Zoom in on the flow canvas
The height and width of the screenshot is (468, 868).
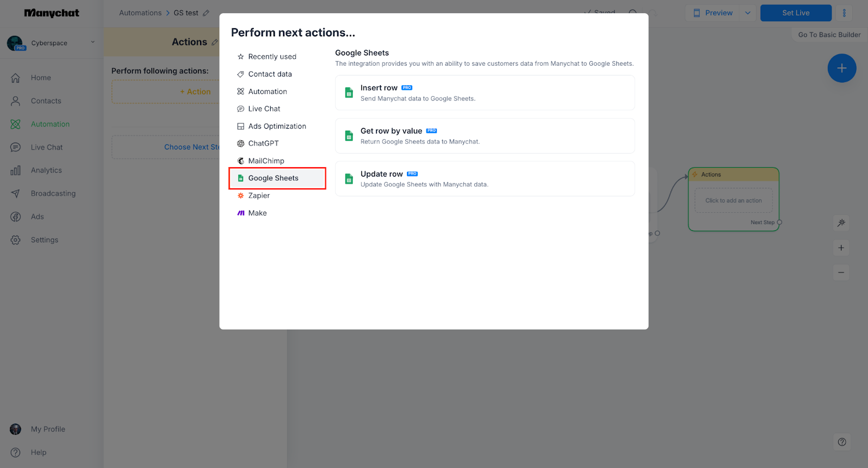841,248
